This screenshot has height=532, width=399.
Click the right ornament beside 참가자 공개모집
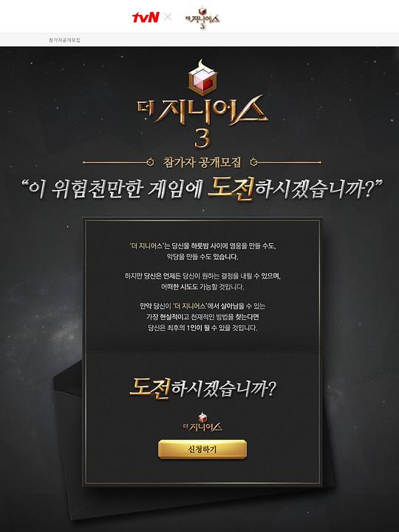click(286, 163)
